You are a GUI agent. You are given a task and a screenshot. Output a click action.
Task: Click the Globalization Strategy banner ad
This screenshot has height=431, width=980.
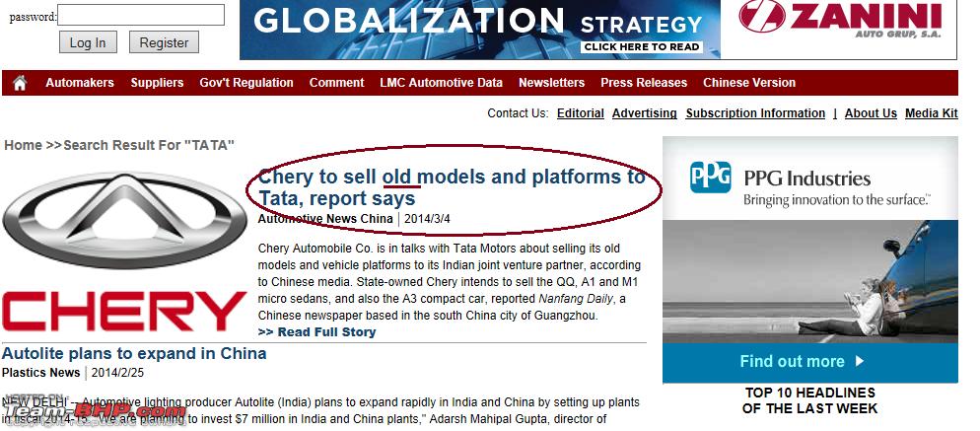[x=480, y=30]
